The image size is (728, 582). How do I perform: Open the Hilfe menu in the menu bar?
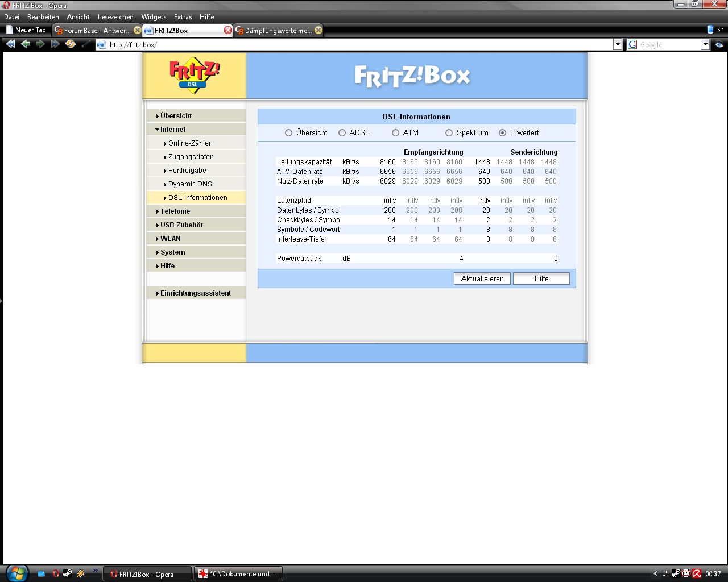(207, 17)
